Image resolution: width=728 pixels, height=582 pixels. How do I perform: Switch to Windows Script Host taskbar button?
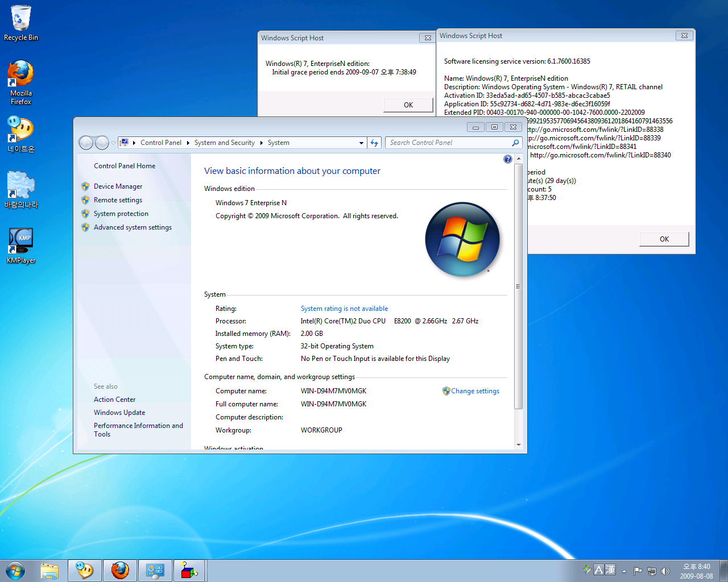(189, 571)
